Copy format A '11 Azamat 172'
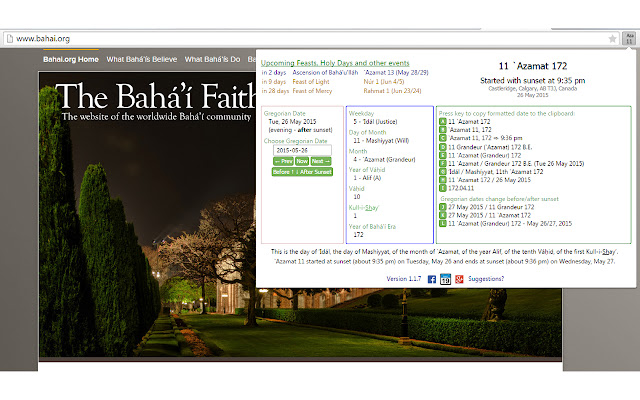This screenshot has width=640, height=400. [442, 122]
